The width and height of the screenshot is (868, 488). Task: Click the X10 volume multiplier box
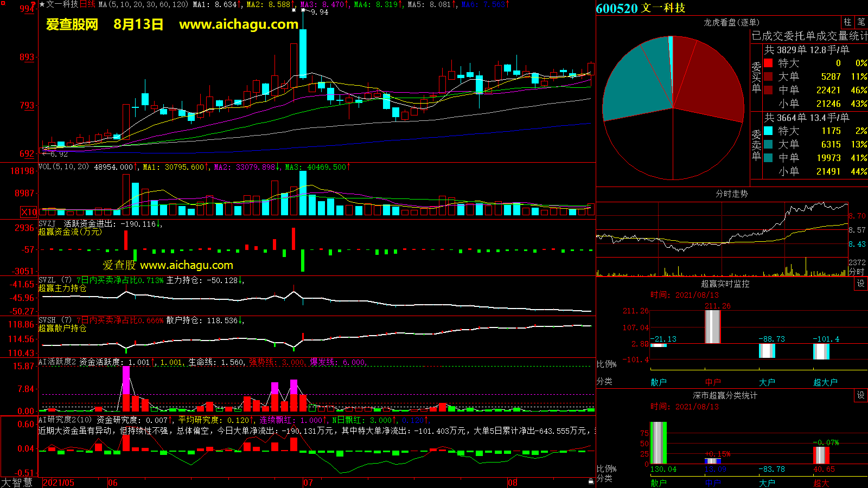pyautogui.click(x=29, y=212)
